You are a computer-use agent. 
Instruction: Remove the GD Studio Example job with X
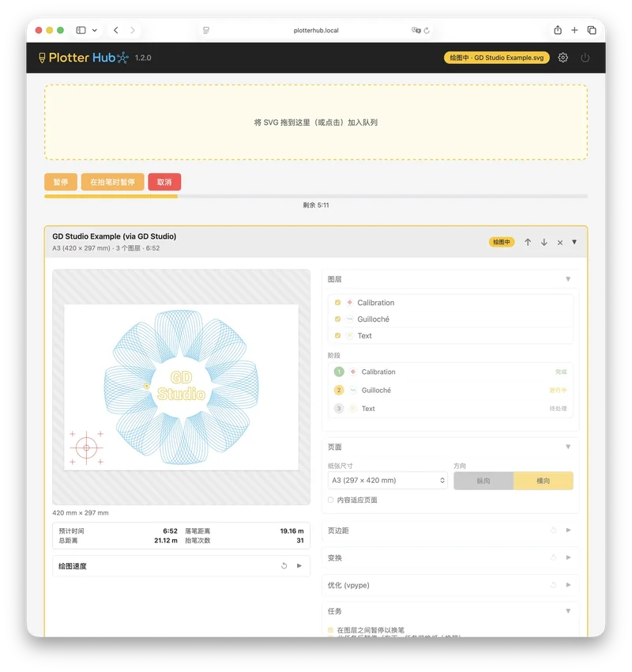[559, 243]
